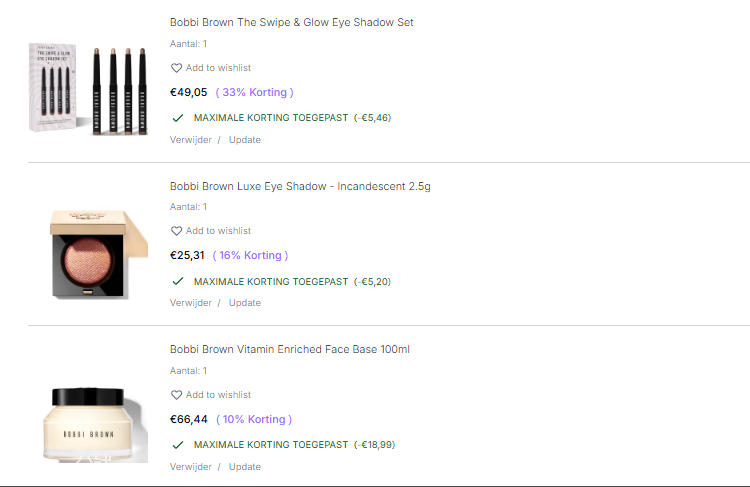
Task: Update the Luxe Eye Shadow Incandescent item
Action: tap(244, 303)
